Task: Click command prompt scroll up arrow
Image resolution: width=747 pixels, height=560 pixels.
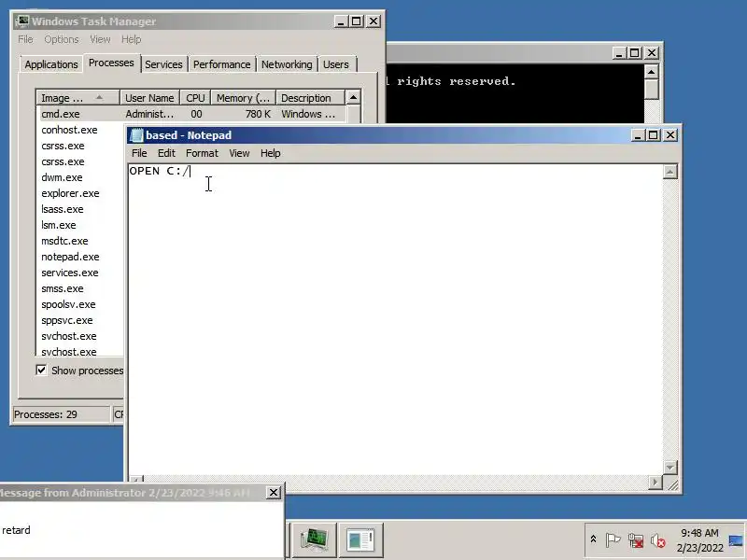Action: pyautogui.click(x=651, y=72)
